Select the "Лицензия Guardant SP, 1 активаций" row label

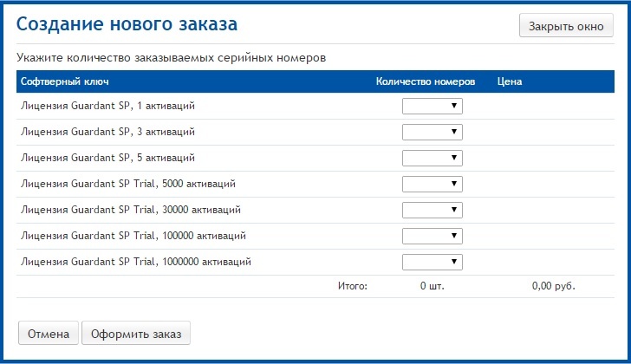tap(107, 106)
